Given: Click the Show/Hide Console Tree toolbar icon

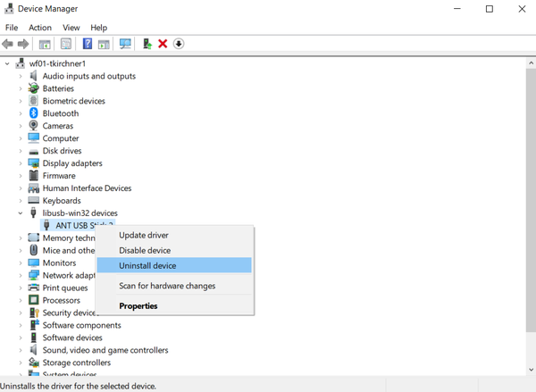Looking at the screenshot, I should pyautogui.click(x=45, y=44).
